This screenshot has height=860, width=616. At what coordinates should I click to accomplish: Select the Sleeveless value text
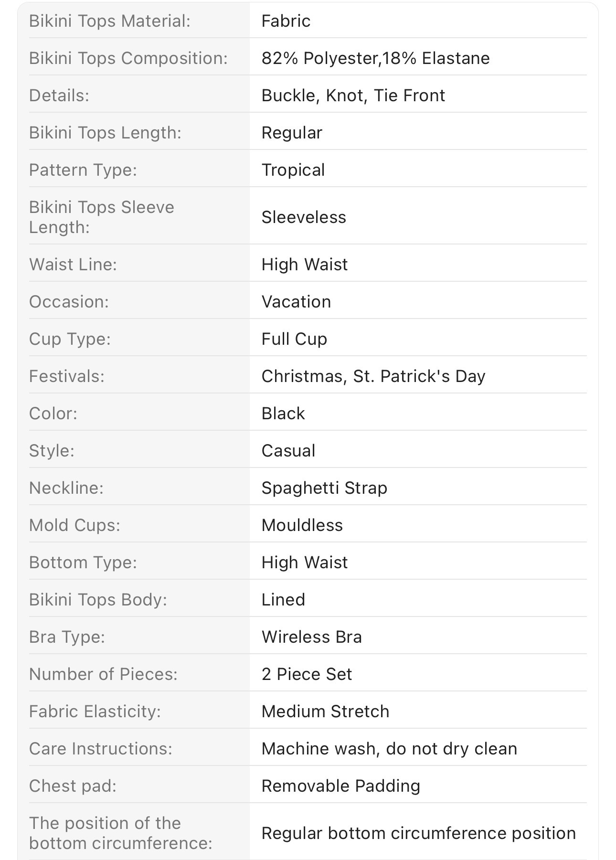click(304, 217)
